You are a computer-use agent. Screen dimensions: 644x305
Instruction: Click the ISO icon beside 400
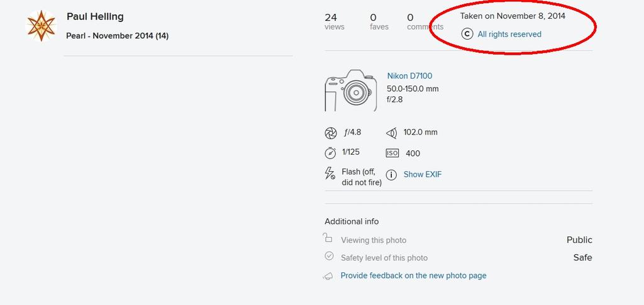[392, 153]
